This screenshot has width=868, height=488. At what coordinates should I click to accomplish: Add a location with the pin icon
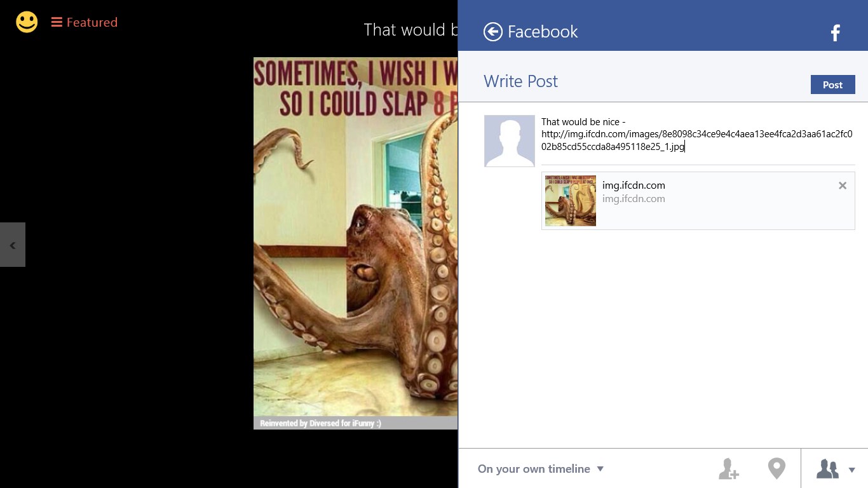point(776,469)
